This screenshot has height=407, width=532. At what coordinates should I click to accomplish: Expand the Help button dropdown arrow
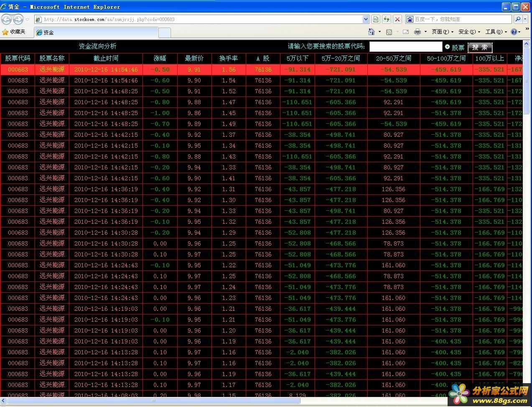point(519,32)
